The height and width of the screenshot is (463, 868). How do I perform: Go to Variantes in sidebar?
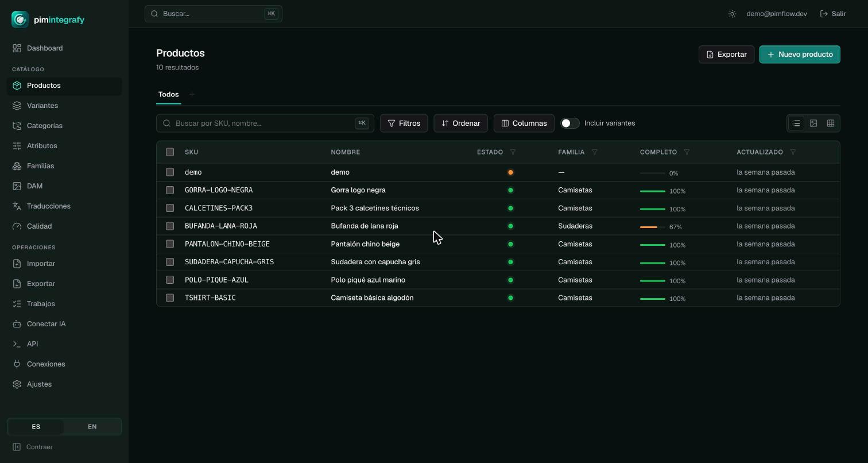pyautogui.click(x=64, y=106)
